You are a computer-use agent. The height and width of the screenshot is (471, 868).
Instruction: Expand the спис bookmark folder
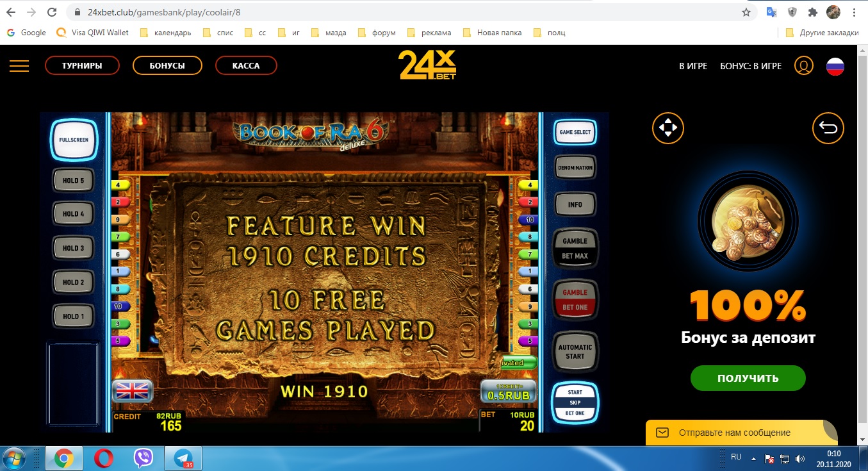pyautogui.click(x=218, y=33)
